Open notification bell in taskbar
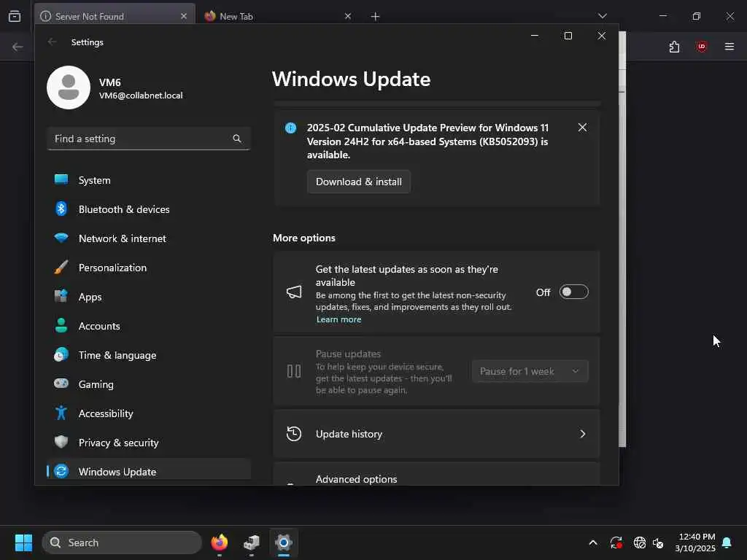This screenshot has height=560, width=747. pos(727,542)
